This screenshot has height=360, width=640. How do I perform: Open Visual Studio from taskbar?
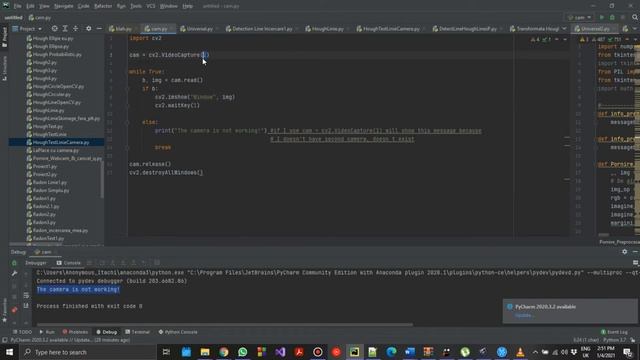click(x=280, y=352)
